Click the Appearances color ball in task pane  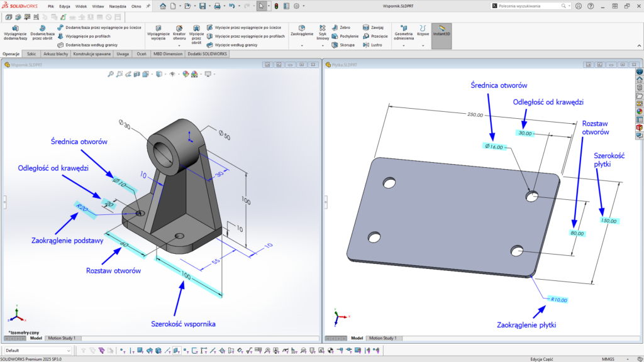click(640, 111)
